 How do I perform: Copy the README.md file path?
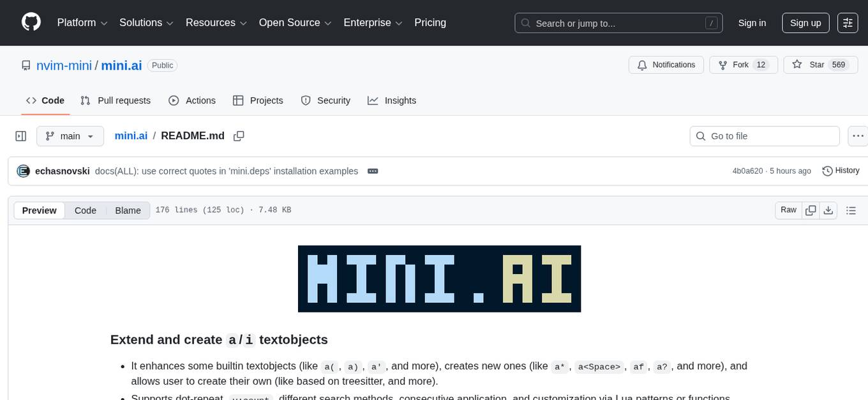click(x=239, y=136)
